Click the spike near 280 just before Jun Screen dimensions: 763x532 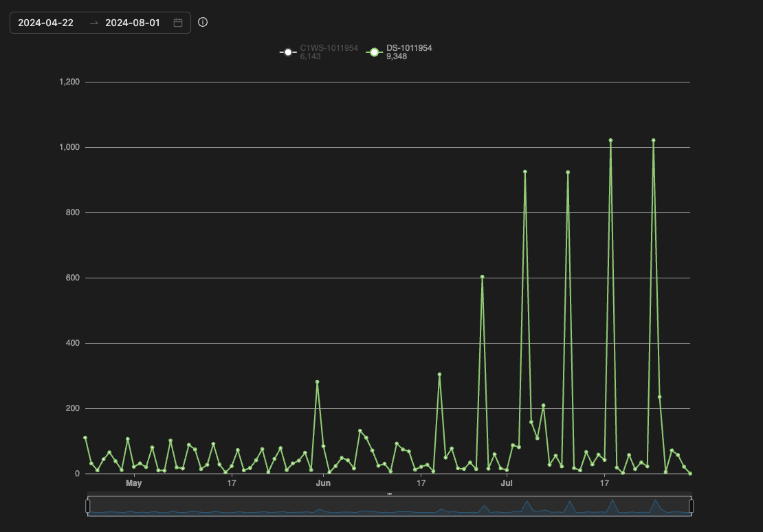317,381
